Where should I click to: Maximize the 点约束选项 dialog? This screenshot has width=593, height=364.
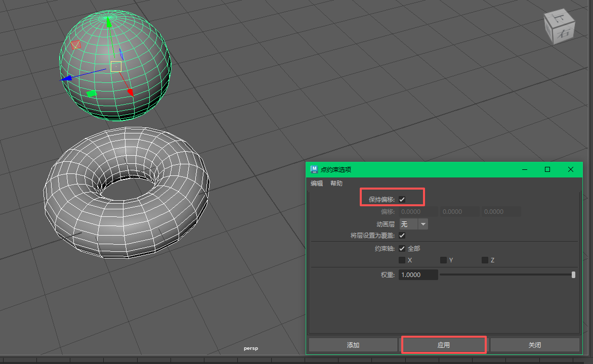coord(547,169)
